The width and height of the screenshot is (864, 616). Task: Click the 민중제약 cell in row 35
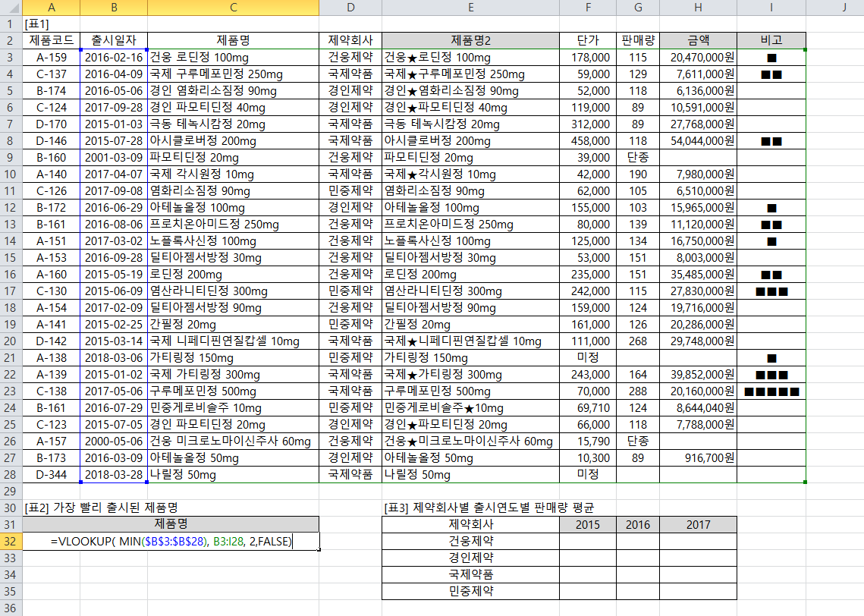click(x=470, y=591)
